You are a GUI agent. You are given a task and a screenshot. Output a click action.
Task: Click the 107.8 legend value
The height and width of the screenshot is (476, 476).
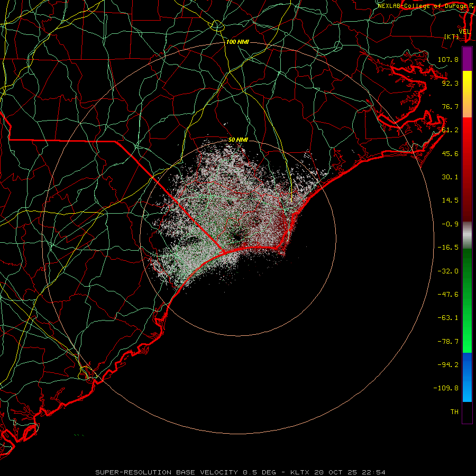[448, 59]
